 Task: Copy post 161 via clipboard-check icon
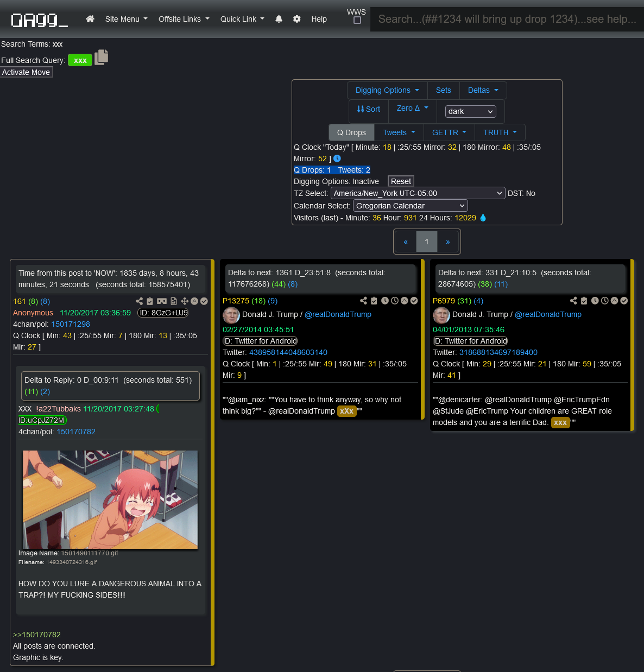click(150, 301)
